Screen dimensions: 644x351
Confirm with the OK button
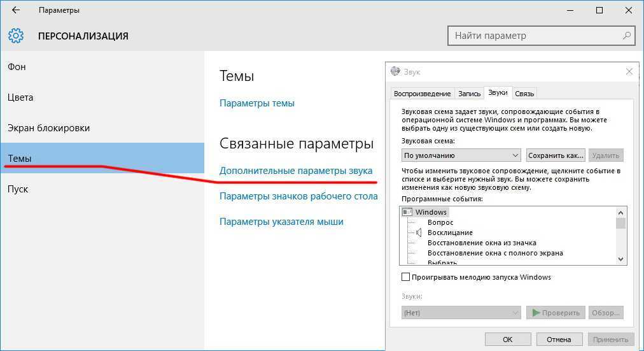[x=508, y=340]
